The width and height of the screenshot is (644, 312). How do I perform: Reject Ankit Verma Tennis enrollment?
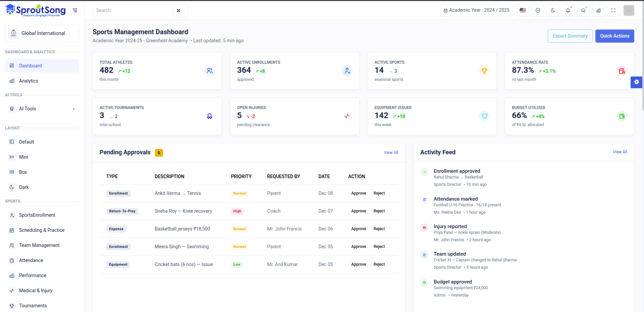point(379,193)
